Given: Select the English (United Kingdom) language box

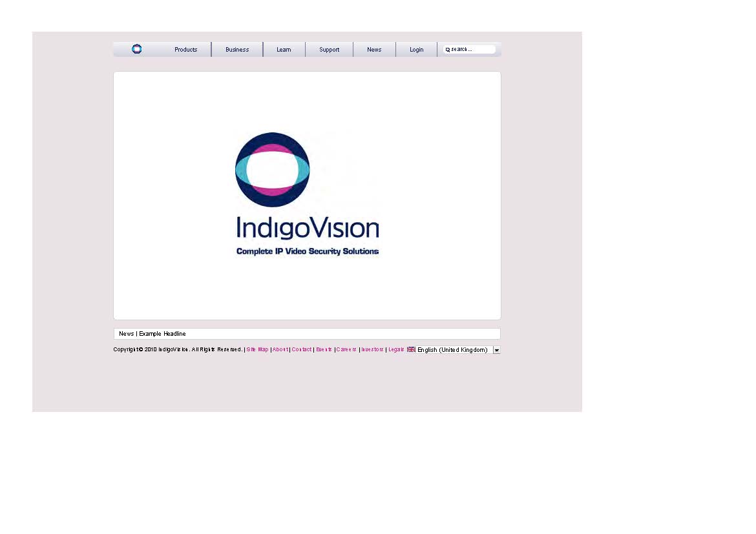Looking at the screenshot, I should pos(452,350).
